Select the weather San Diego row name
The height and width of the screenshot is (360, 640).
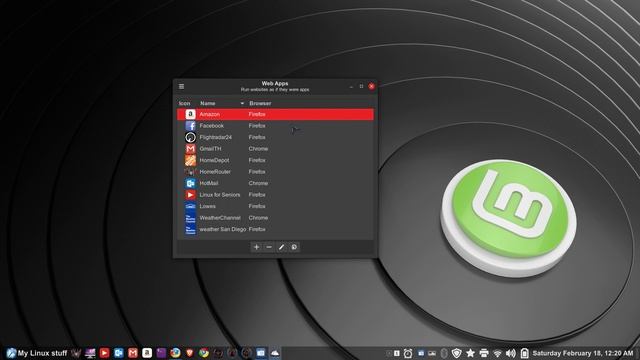223,229
